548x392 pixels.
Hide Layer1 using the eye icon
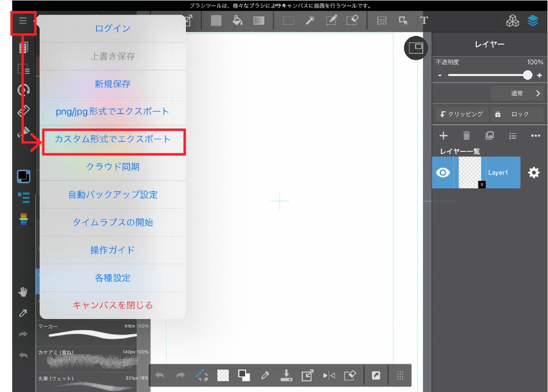(443, 172)
